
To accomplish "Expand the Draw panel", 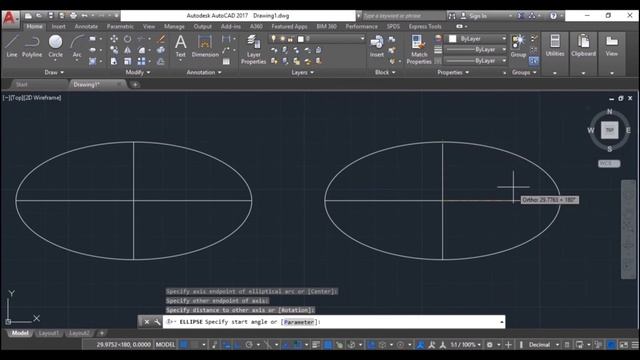I will pos(54,72).
